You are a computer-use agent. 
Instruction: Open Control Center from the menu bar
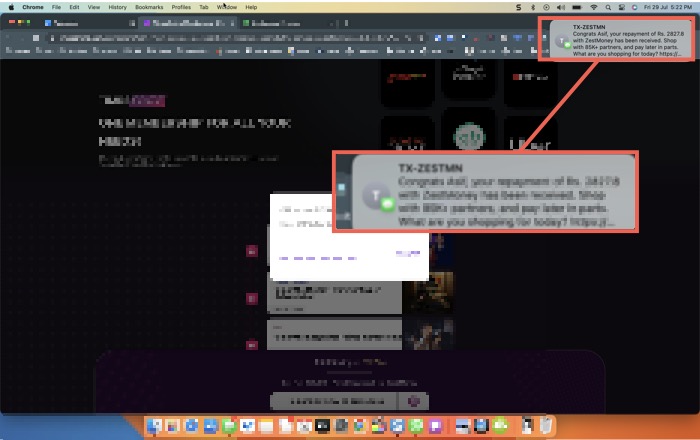(x=621, y=7)
